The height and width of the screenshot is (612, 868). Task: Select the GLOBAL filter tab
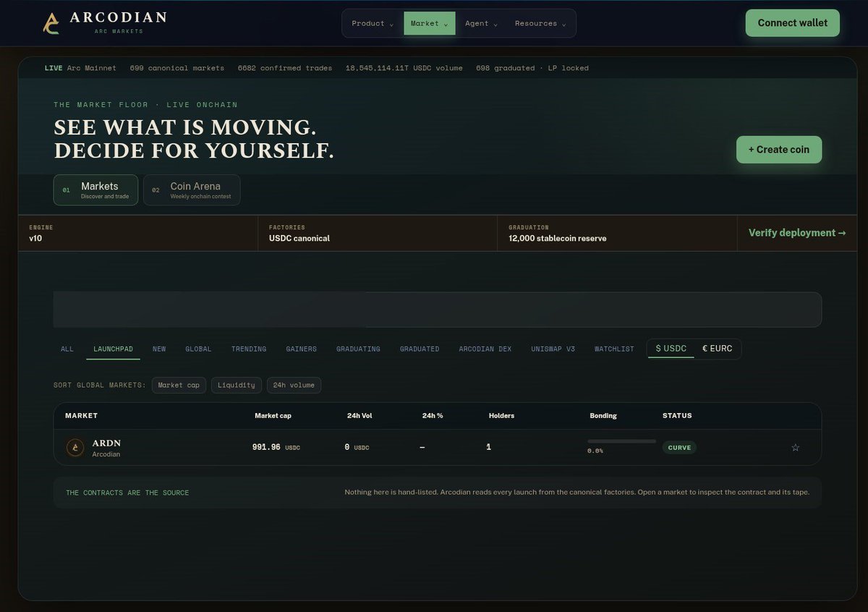point(198,349)
